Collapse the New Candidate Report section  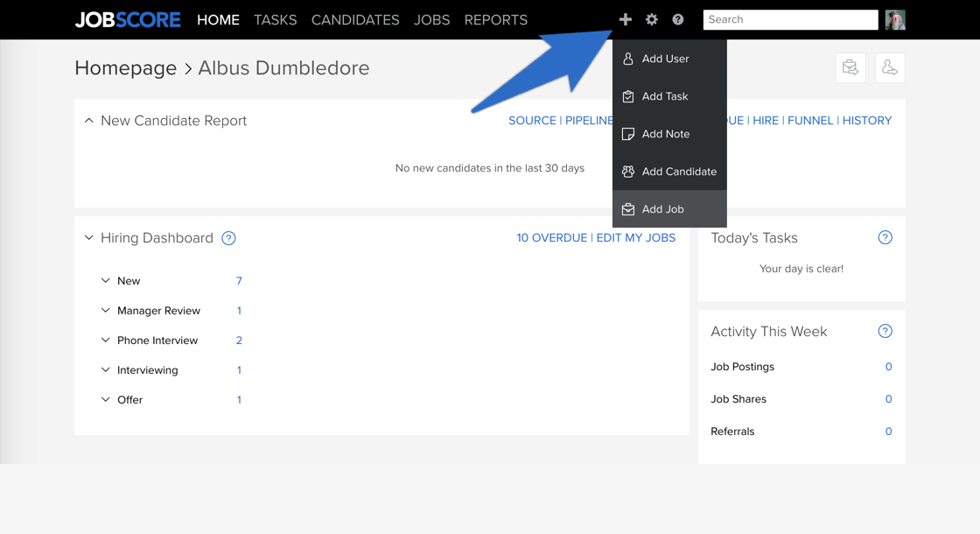pos(88,121)
